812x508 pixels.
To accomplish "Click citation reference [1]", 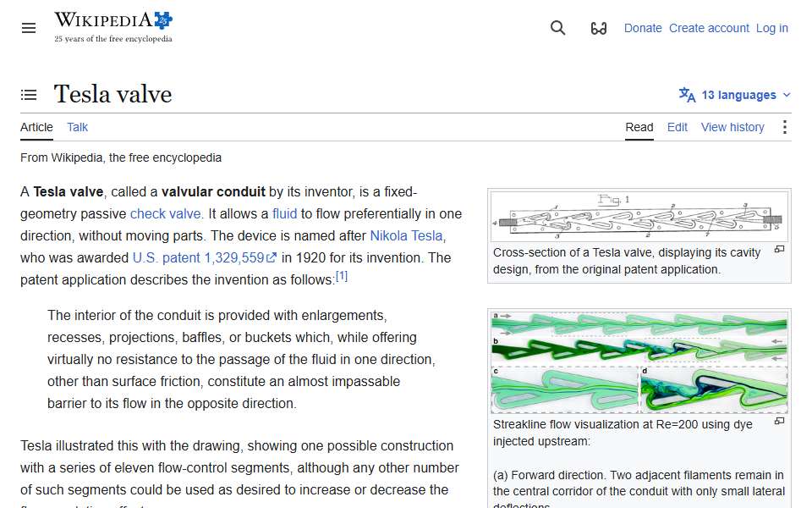I will [x=342, y=276].
